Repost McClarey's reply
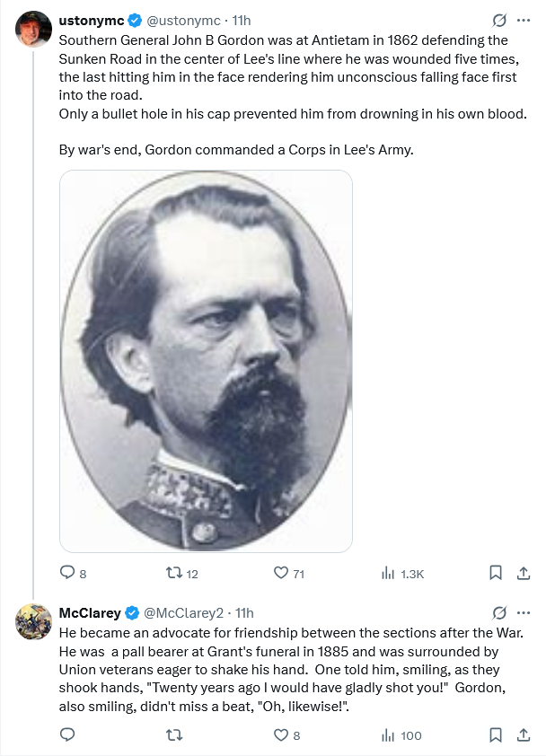The height and width of the screenshot is (756, 546). point(174,734)
